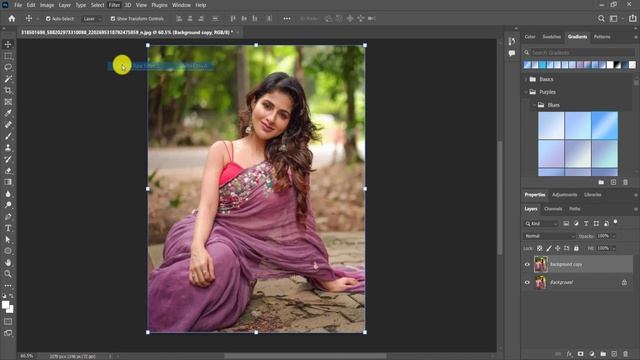Click Create new gradient group folder icon
This screenshot has height=360, width=640.
click(601, 182)
